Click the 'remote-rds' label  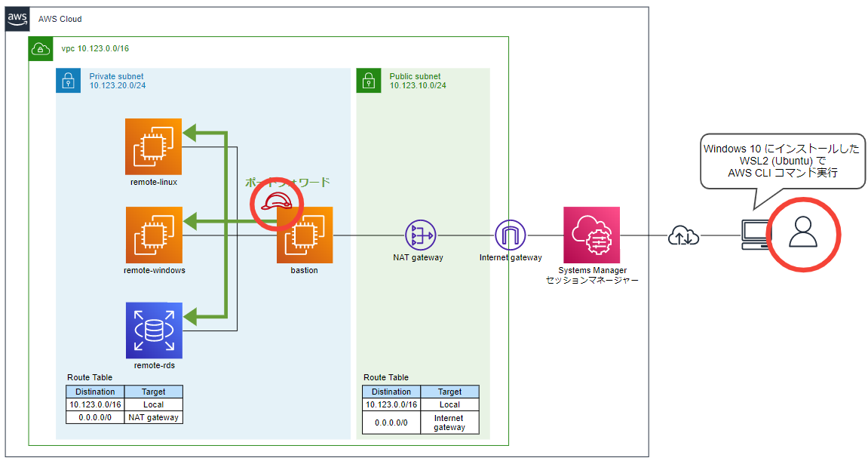(x=155, y=366)
